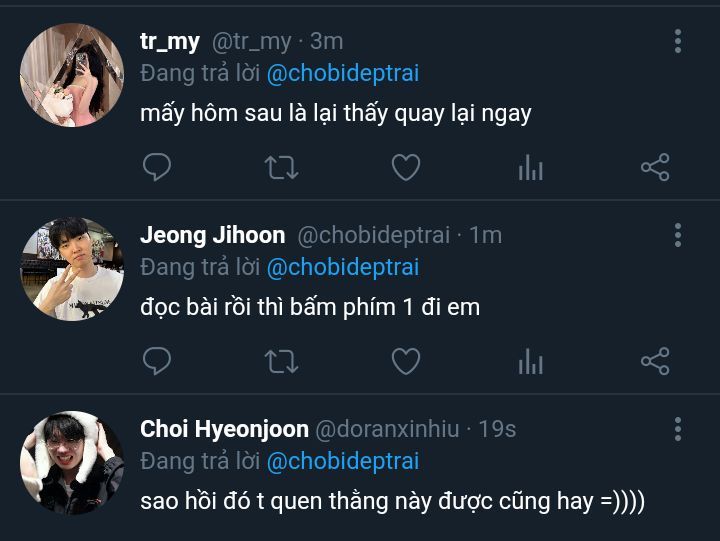Retweet tr_my's reply
The width and height of the screenshot is (720, 541).
(281, 167)
